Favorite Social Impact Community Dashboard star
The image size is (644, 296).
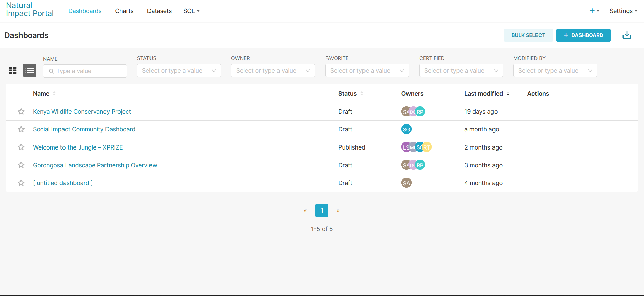21,129
